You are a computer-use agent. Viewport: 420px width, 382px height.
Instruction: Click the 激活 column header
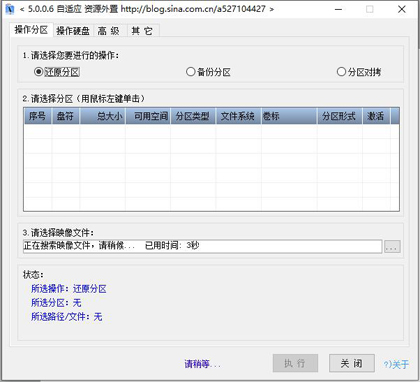(x=376, y=116)
